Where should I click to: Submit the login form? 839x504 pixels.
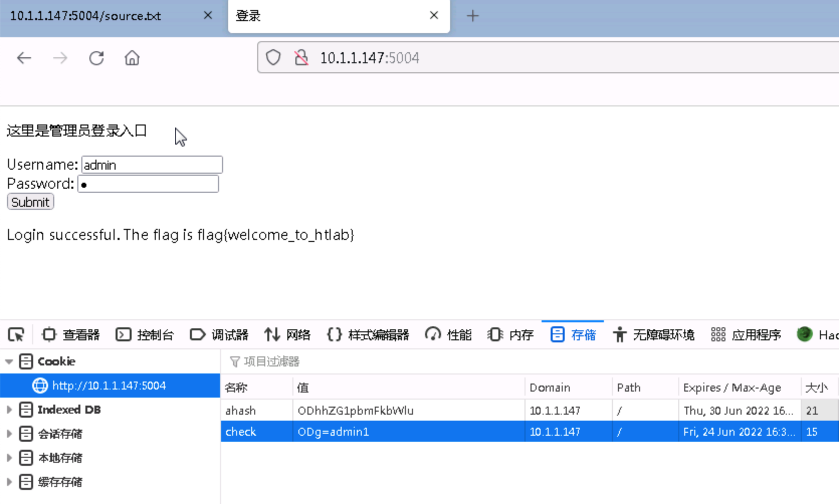point(30,202)
